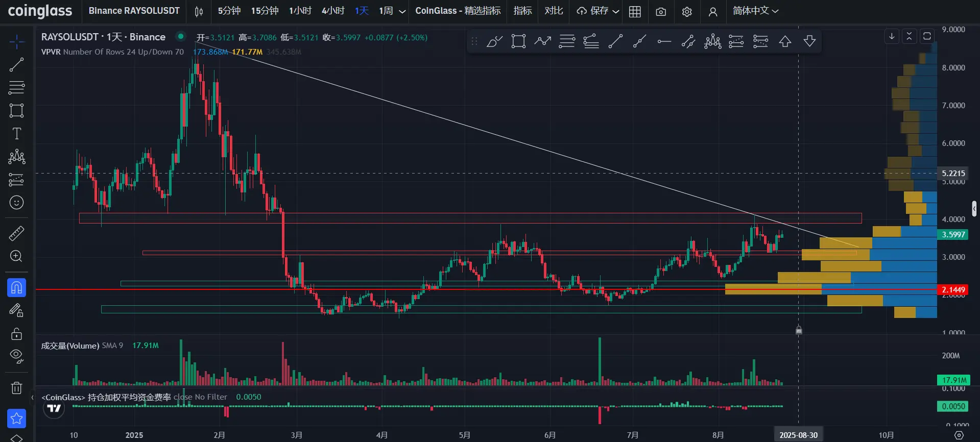
Task: Select brush tool in floating favorites toolbar
Action: click(x=494, y=41)
